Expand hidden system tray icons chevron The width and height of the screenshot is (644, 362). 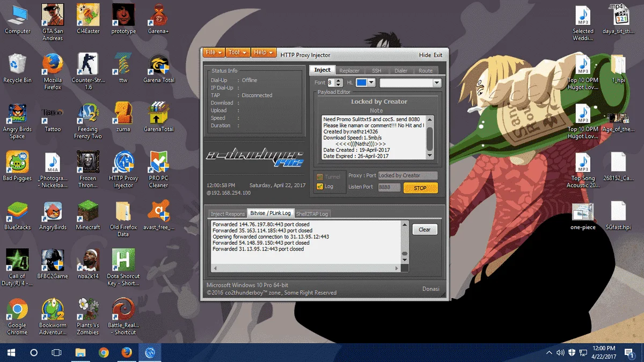click(x=548, y=352)
